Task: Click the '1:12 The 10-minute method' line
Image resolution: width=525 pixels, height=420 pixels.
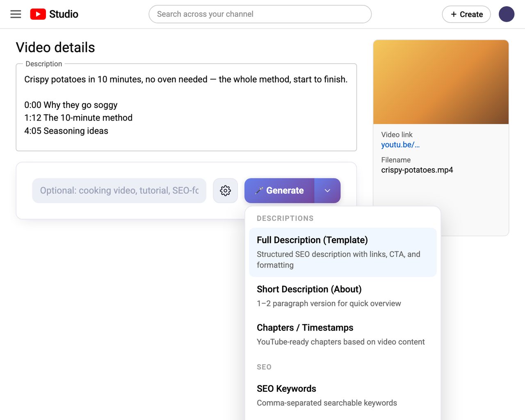Action: click(x=78, y=118)
